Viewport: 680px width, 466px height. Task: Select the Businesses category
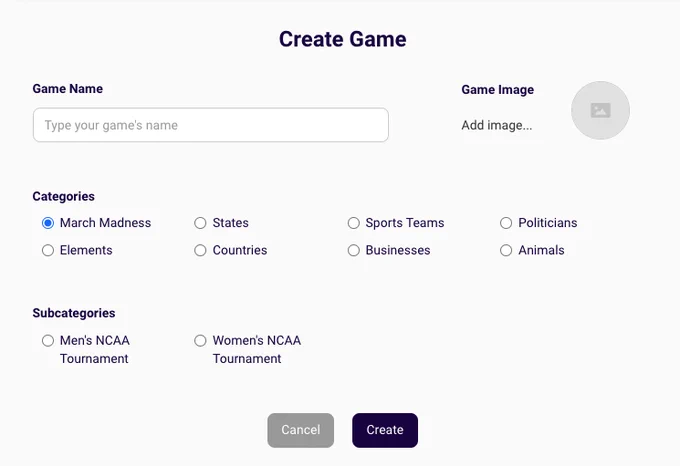353,250
